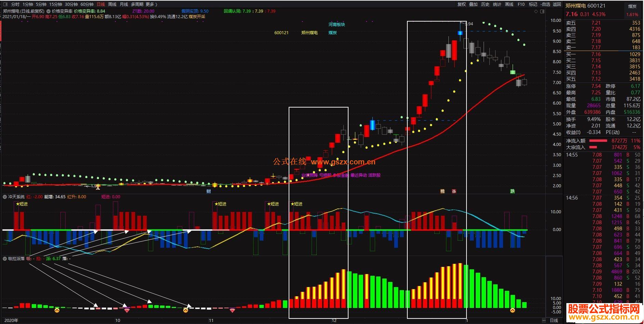The height and width of the screenshot is (324, 644).
Task: Select the blue candlestick at the 9.94 peak
Action: (x=460, y=33)
